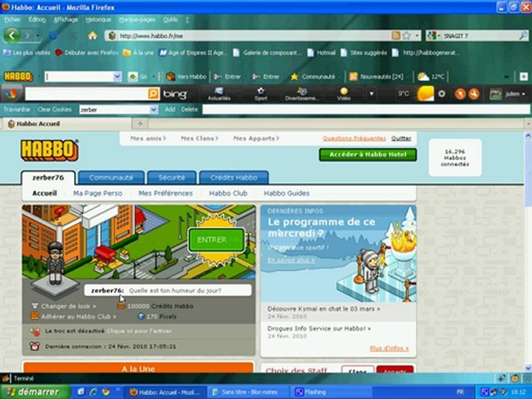Open a new tab with plus button
Screen dimensions: 532x399
[x=140, y=124]
